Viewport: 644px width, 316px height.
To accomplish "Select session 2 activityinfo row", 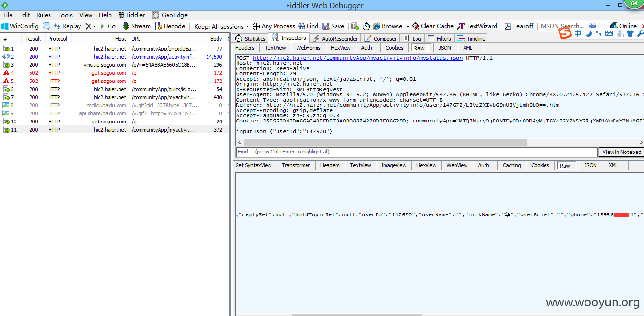I will pos(115,57).
